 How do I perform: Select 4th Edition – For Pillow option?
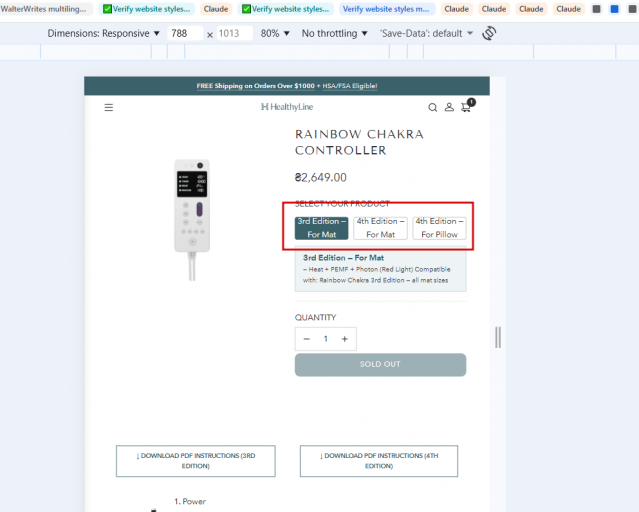point(439,228)
